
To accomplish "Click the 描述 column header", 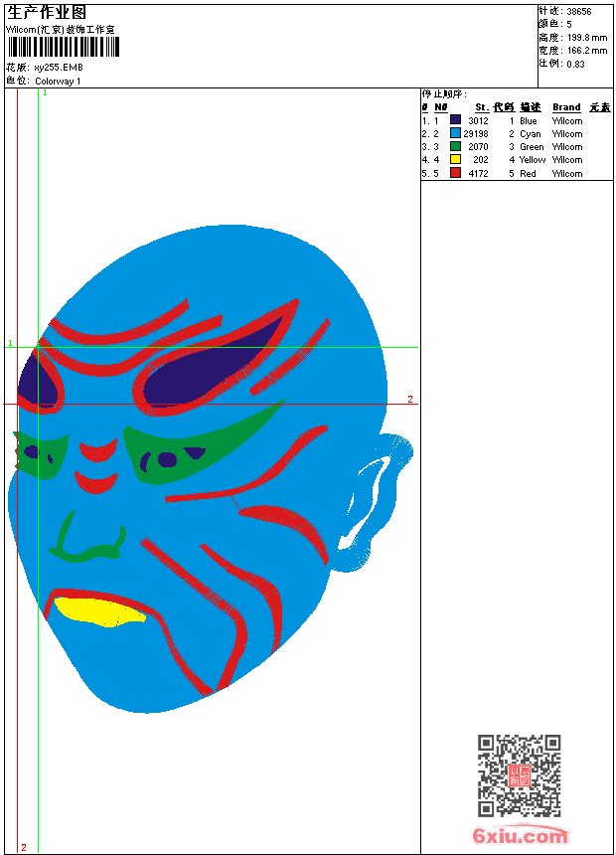I will (530, 107).
